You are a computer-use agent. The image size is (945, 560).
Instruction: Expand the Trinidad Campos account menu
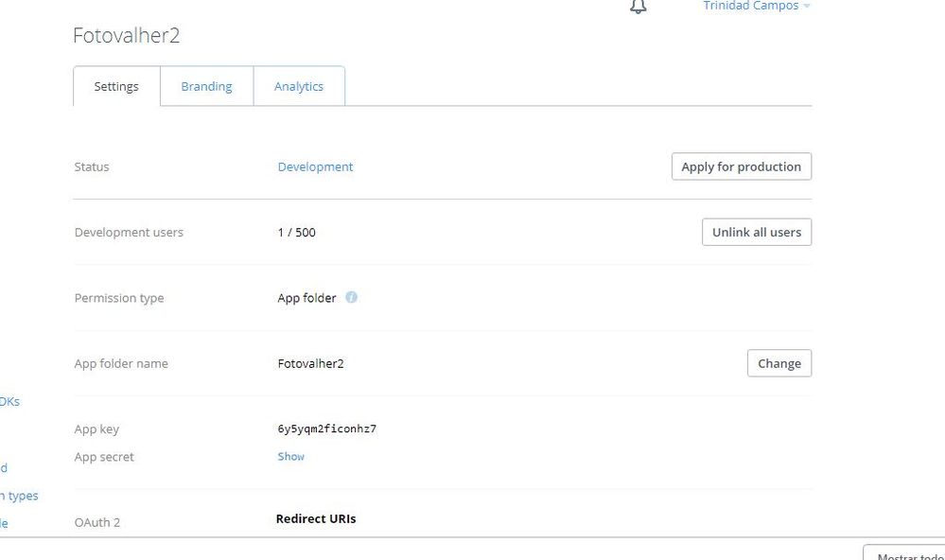tap(757, 7)
